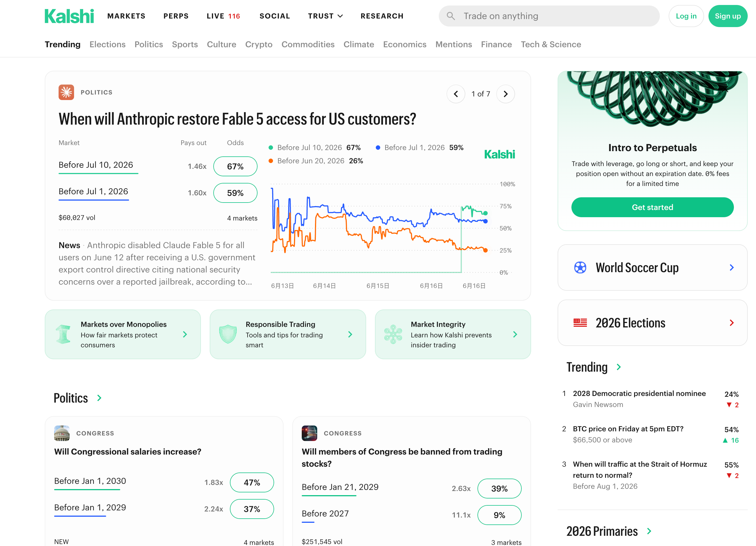756x546 pixels.
Task: Open the Anthropic starburst market icon
Action: click(66, 92)
